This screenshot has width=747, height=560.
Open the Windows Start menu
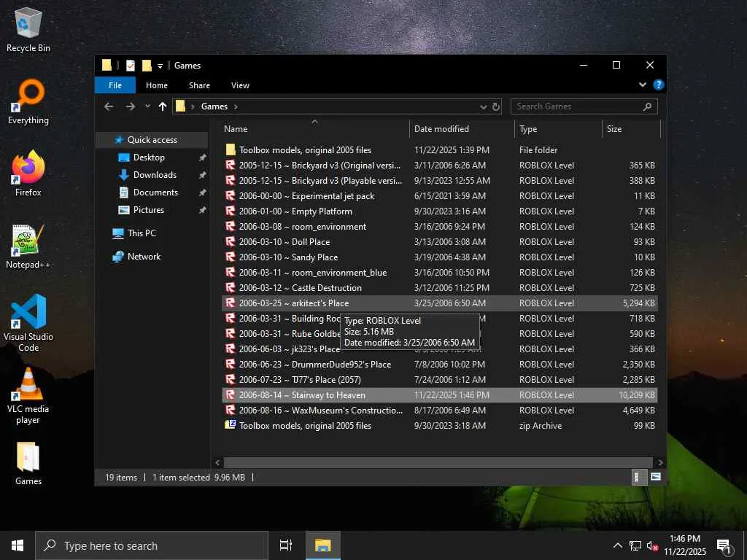pyautogui.click(x=18, y=545)
